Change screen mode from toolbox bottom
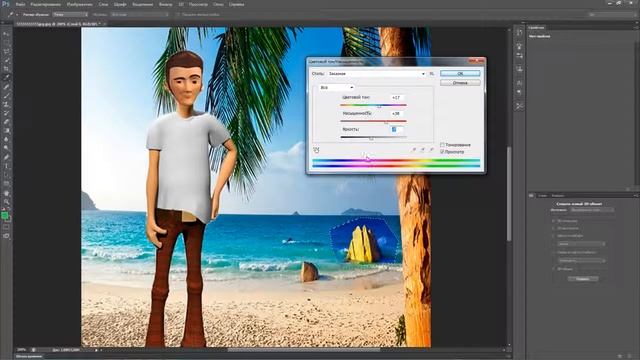Viewport: 640px width, 360px height. tap(6, 236)
